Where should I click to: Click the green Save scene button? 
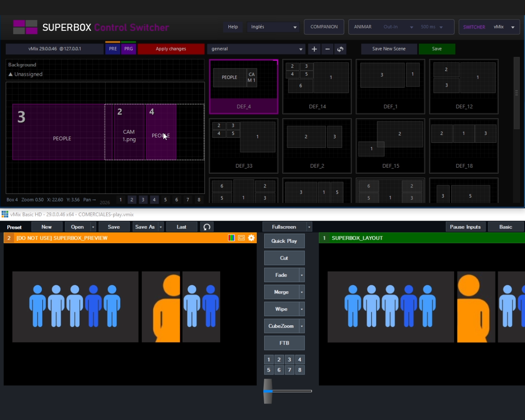437,49
